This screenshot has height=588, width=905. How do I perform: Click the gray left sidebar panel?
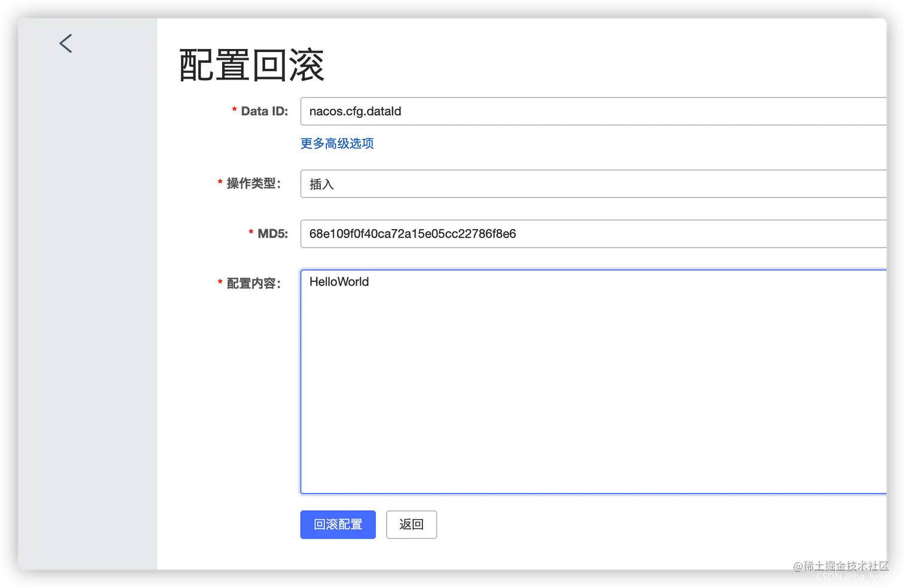click(x=87, y=299)
